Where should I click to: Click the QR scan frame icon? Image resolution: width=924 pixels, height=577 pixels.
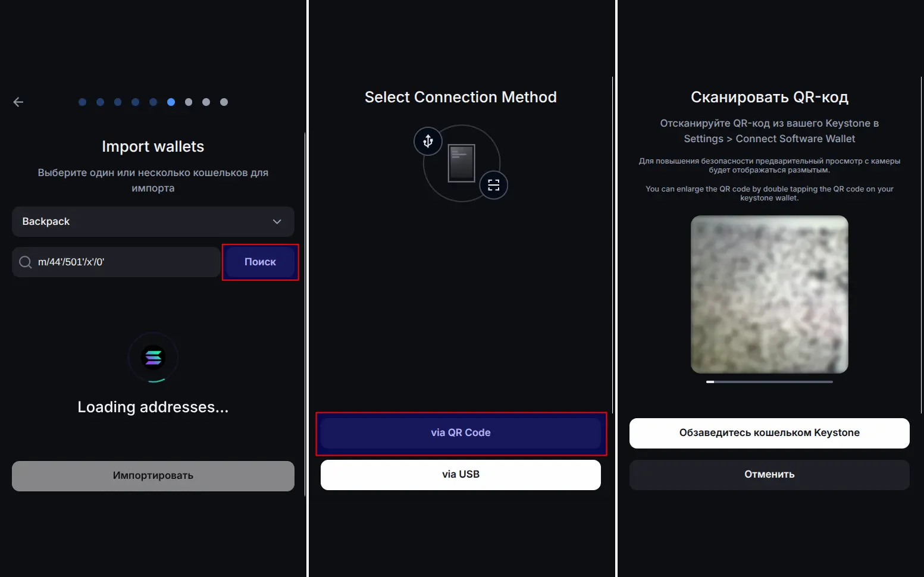pos(493,185)
